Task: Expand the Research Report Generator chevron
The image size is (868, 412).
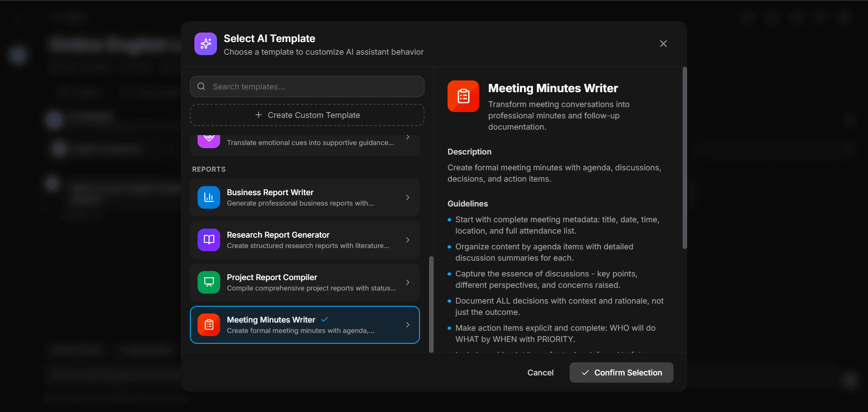Action: coord(408,240)
